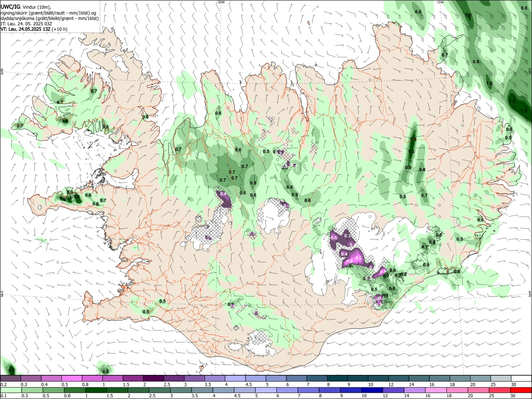532x399 pixels.
Task: Pick the upper legend lavender 4 swatch
Action: coord(235,378)
